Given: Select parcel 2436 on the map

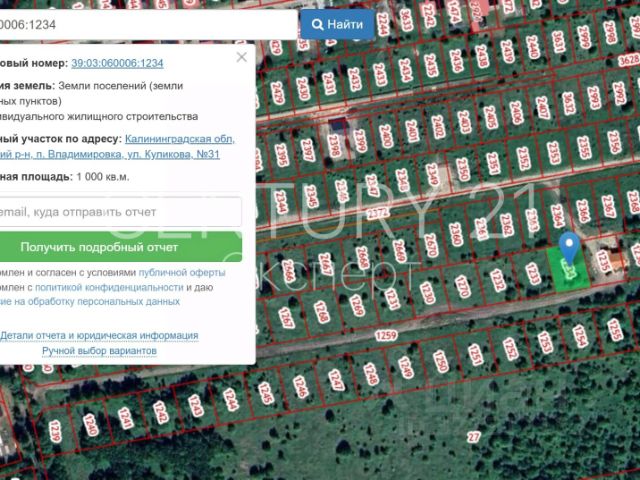Looking at the screenshot, I should click(x=456, y=61).
